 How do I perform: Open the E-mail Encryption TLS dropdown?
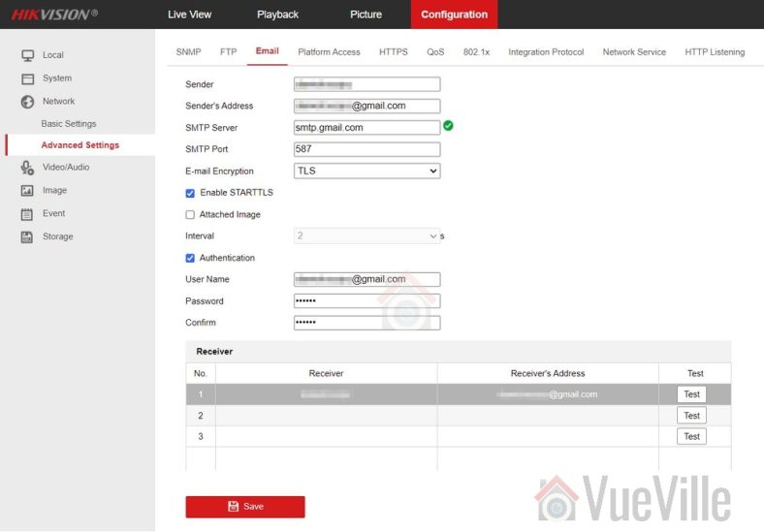366,171
